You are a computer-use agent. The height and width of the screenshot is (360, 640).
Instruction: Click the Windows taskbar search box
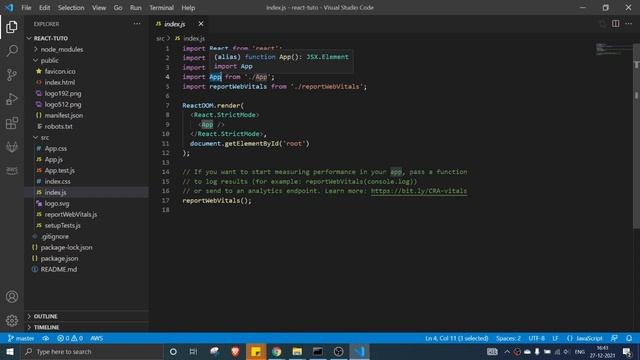92,351
